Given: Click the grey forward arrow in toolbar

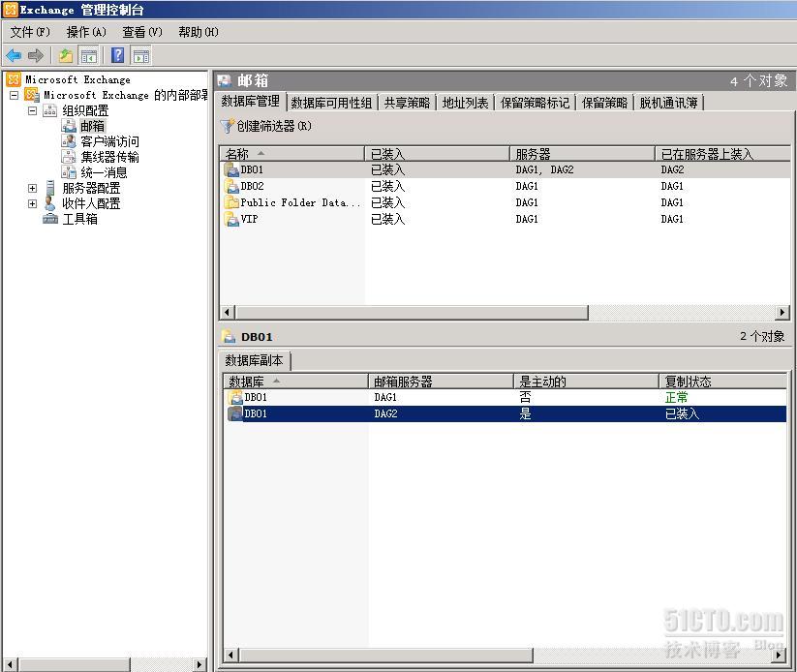Looking at the screenshot, I should point(36,55).
